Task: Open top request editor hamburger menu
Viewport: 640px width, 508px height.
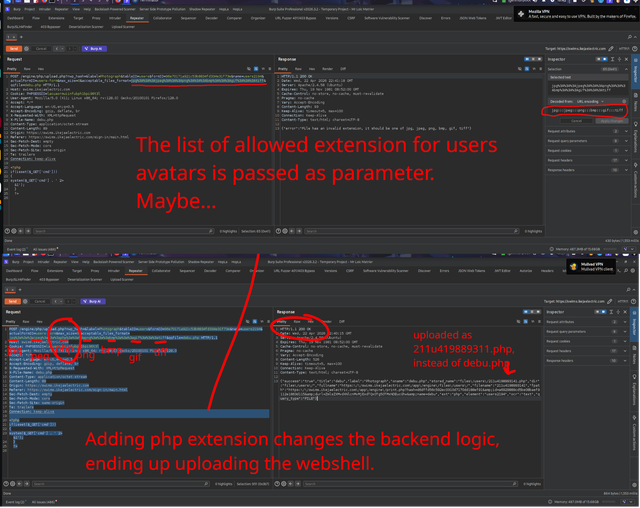Action: [269, 69]
